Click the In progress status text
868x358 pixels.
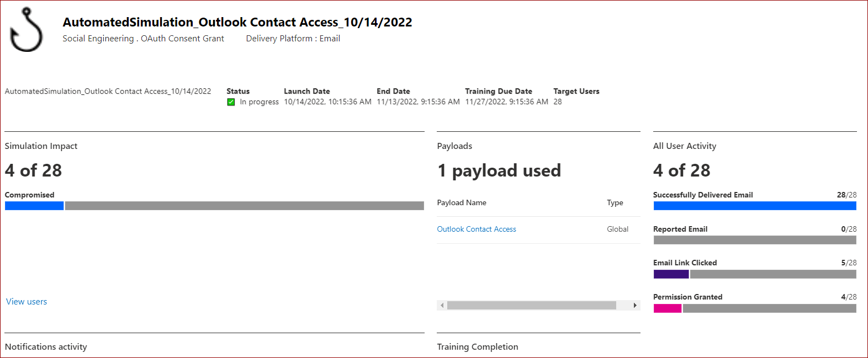coord(259,102)
